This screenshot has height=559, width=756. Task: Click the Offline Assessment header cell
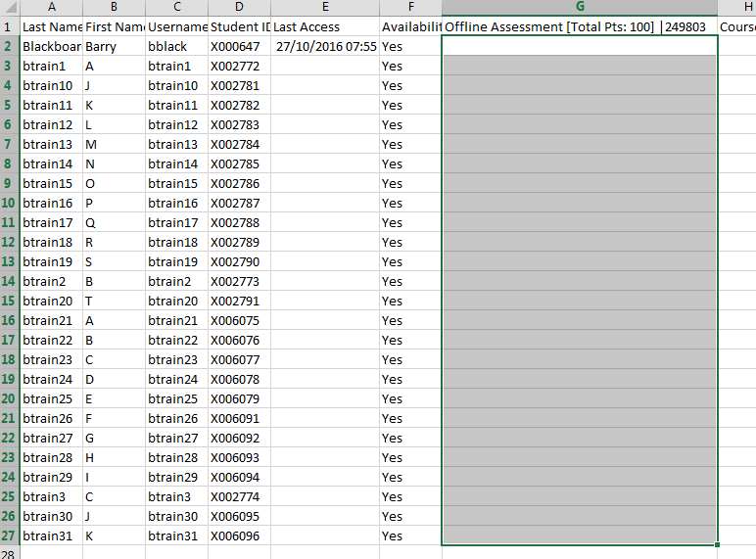pyautogui.click(x=579, y=26)
